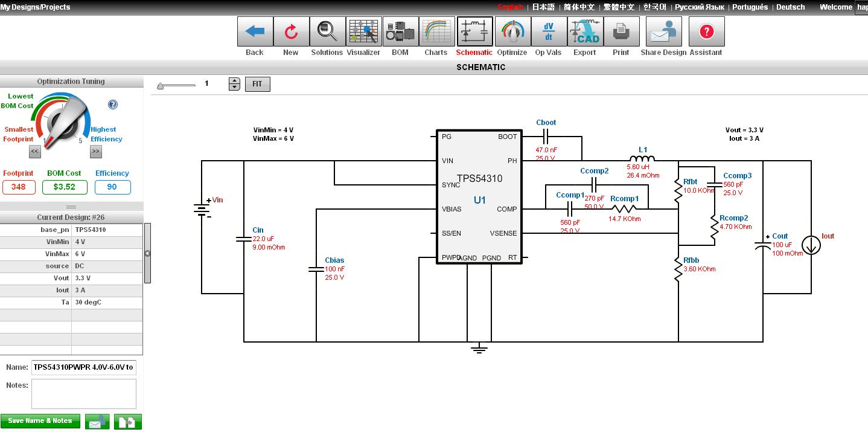Move the optimization knob left button

point(34,152)
